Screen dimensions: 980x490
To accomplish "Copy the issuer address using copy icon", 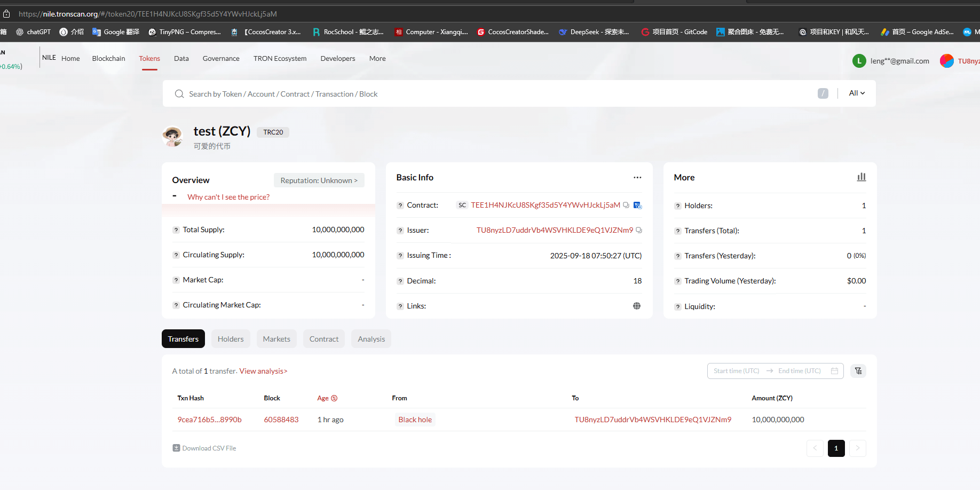I will tap(639, 230).
